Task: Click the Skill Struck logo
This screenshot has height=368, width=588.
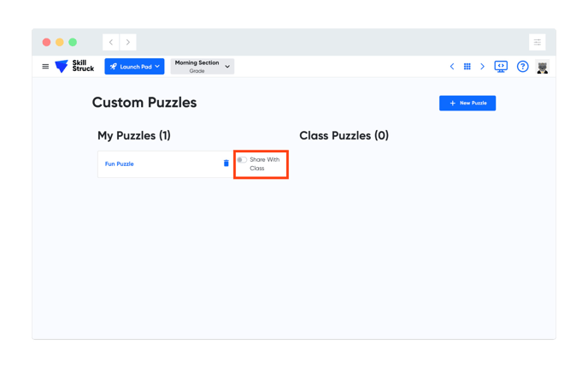Action: [x=74, y=66]
